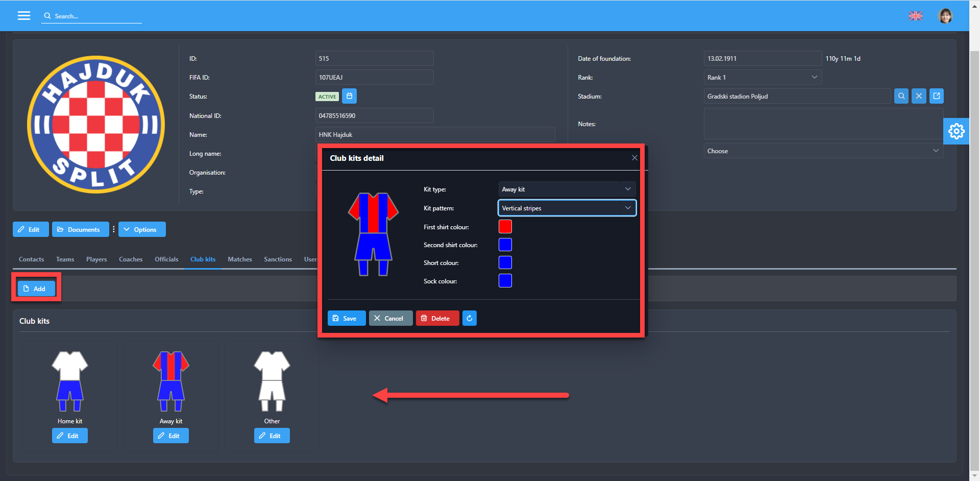
Task: Click the refresh icon in kit dialog
Action: pyautogui.click(x=469, y=318)
